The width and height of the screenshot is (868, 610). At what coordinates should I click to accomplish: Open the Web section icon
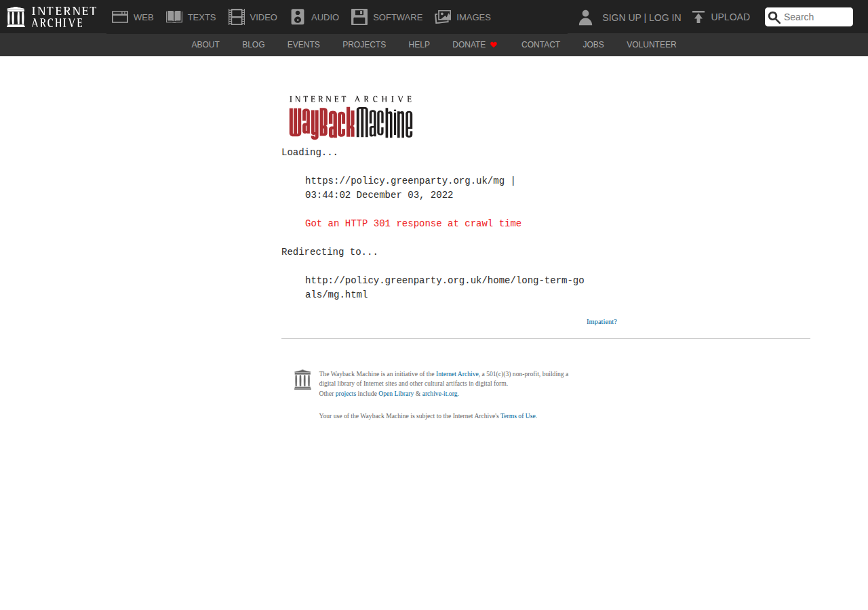120,17
